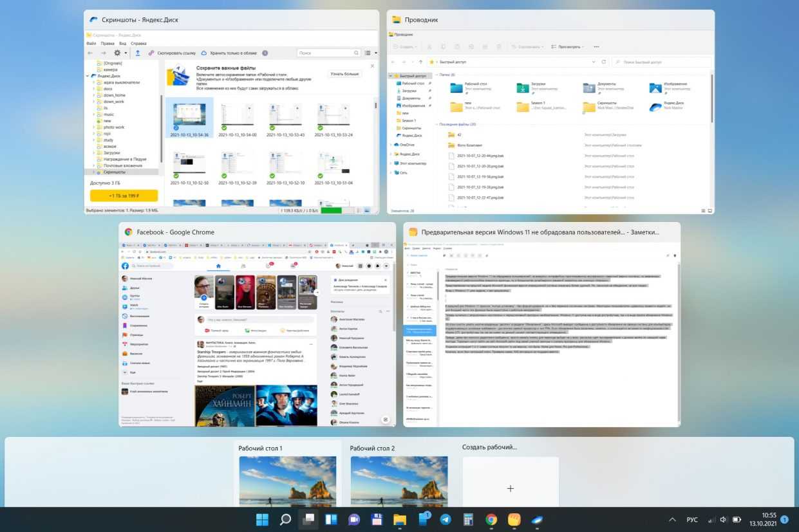Open the Calculator taskbar icon
Viewport: 799px width, 532px height.
click(x=468, y=520)
